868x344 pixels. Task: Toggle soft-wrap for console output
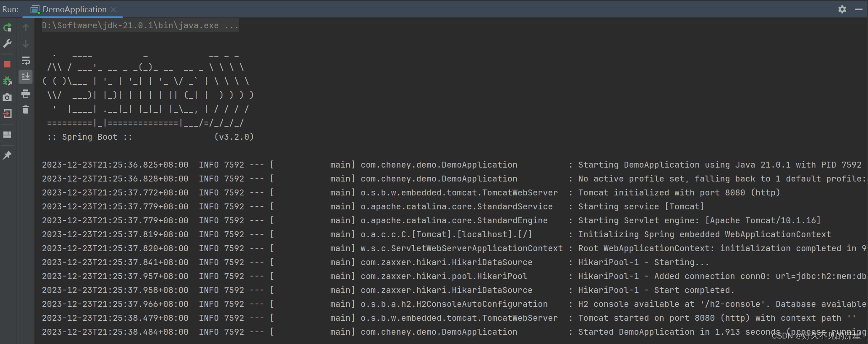(x=26, y=61)
